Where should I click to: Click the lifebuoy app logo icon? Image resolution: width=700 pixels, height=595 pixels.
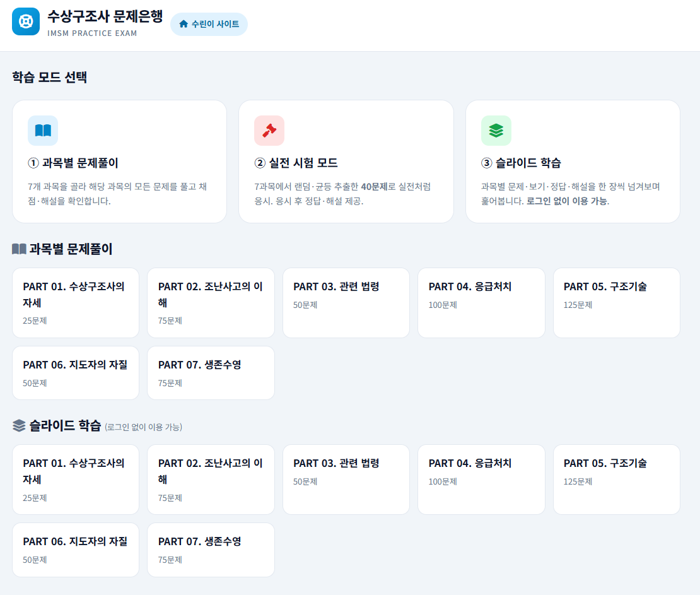(26, 22)
